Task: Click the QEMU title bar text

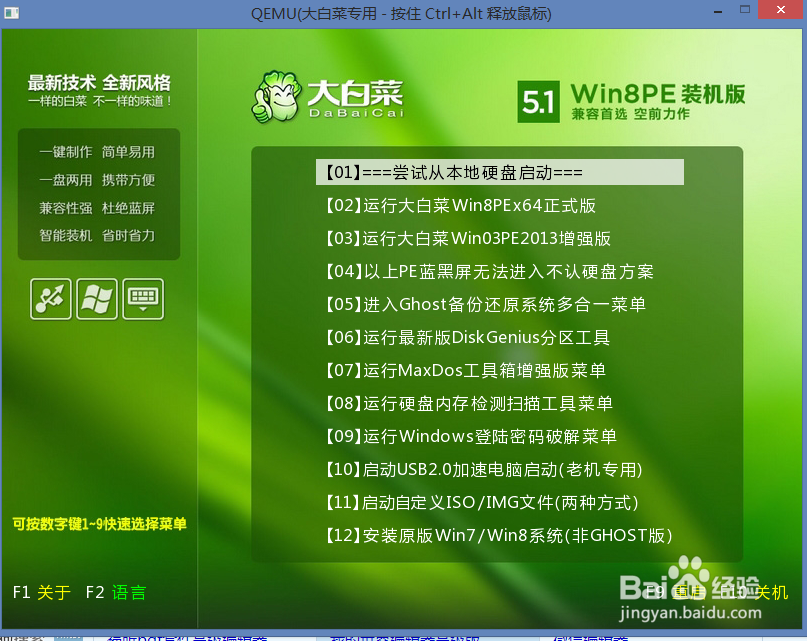Action: 401,13
